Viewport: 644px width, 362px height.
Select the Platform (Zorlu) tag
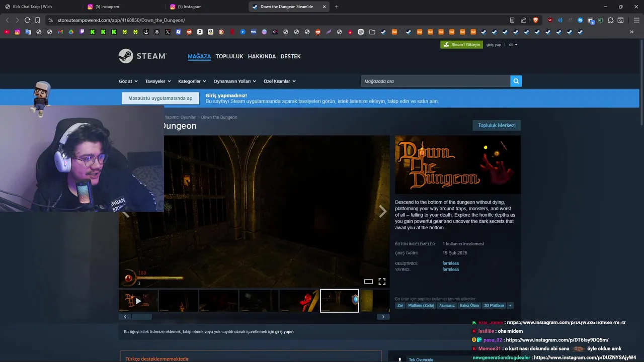[x=421, y=305]
